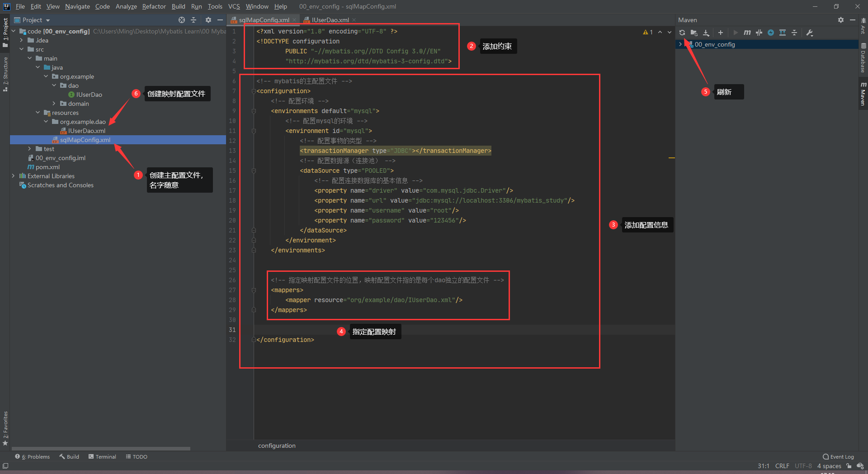Open the Event Log
This screenshot has height=474, width=868.
(839, 457)
